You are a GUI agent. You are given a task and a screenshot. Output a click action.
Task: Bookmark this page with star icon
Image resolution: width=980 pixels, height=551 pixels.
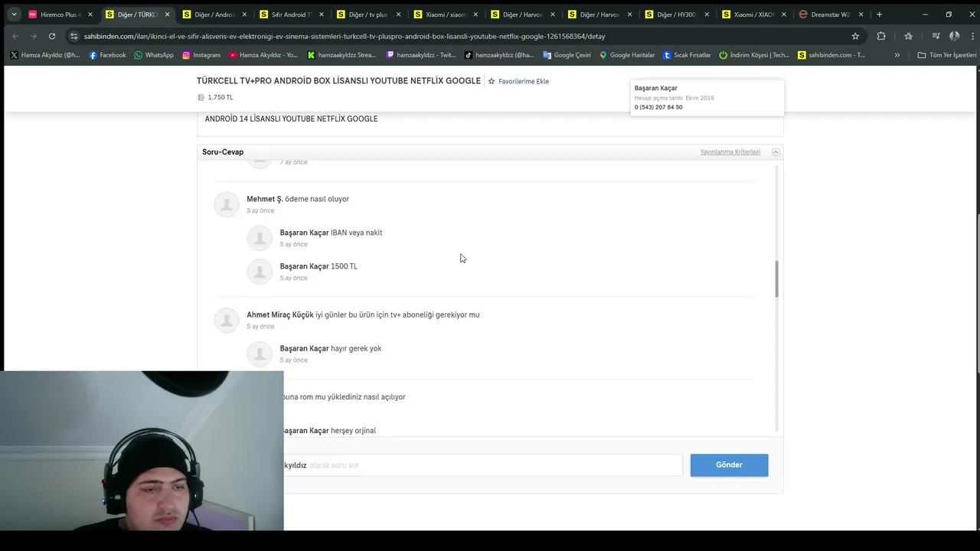[x=855, y=36]
